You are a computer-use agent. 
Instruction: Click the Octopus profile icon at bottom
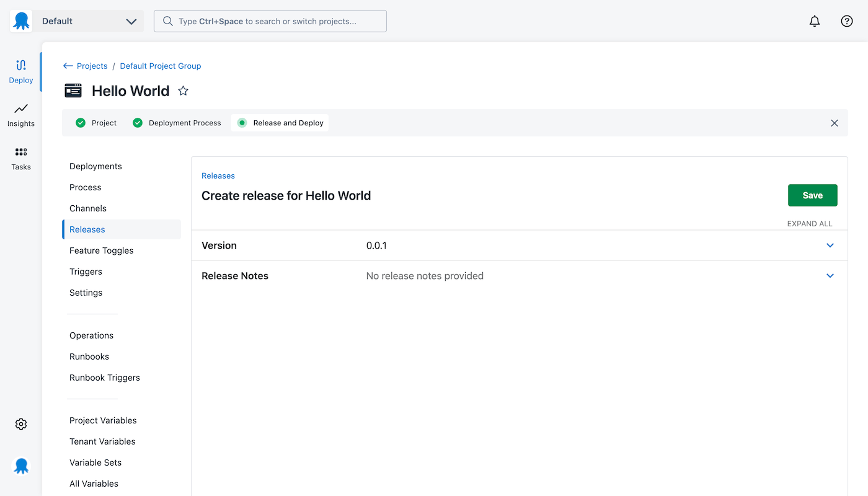coord(21,466)
